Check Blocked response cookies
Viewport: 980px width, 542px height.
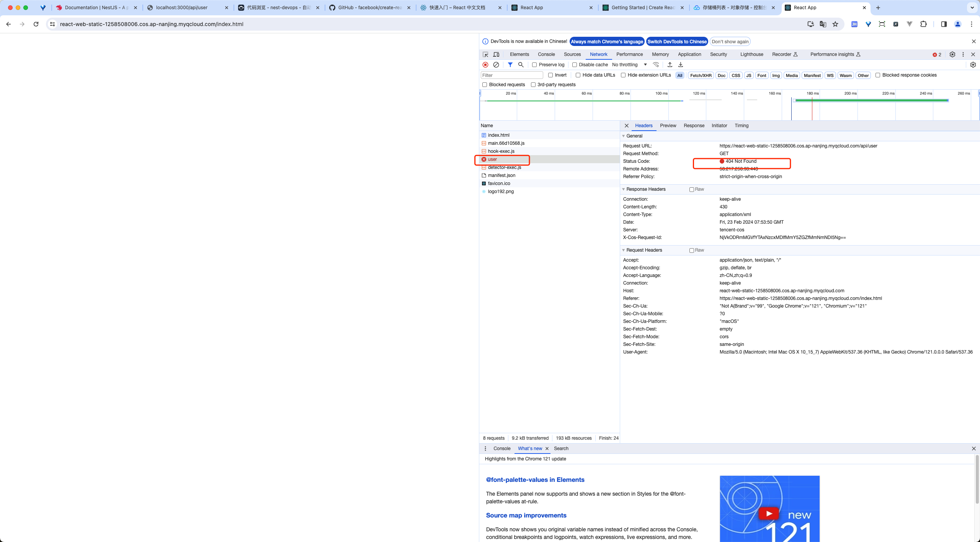pyautogui.click(x=878, y=75)
